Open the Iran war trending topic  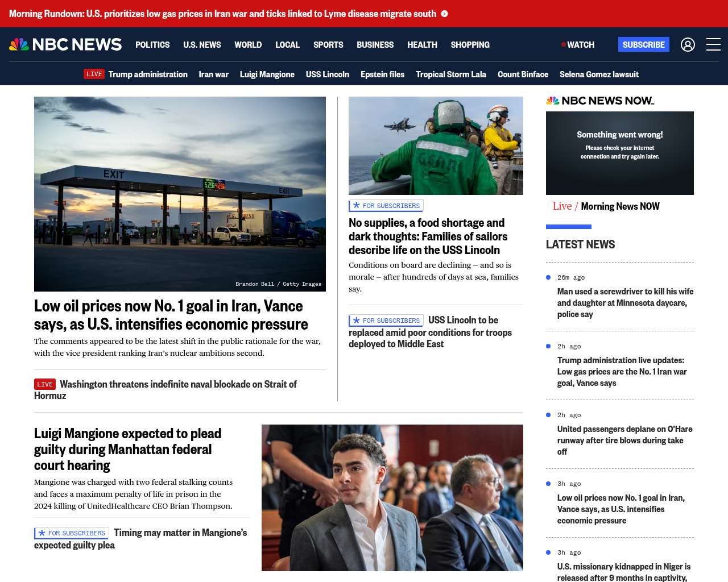point(214,74)
